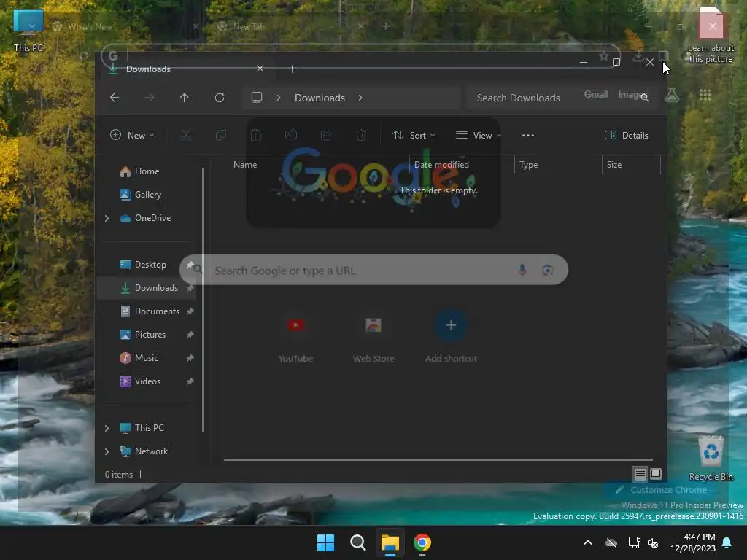
Task: Expand the OneDrive tree node
Action: coord(107,218)
